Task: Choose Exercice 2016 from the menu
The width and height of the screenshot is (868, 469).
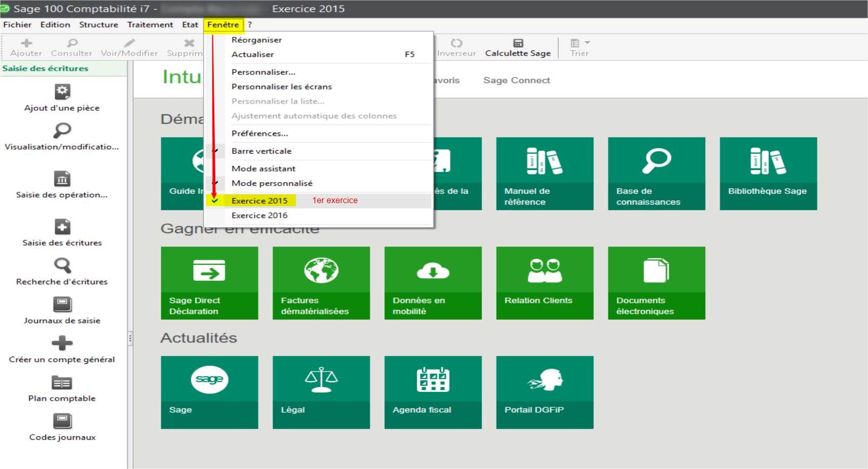Action: coord(259,215)
